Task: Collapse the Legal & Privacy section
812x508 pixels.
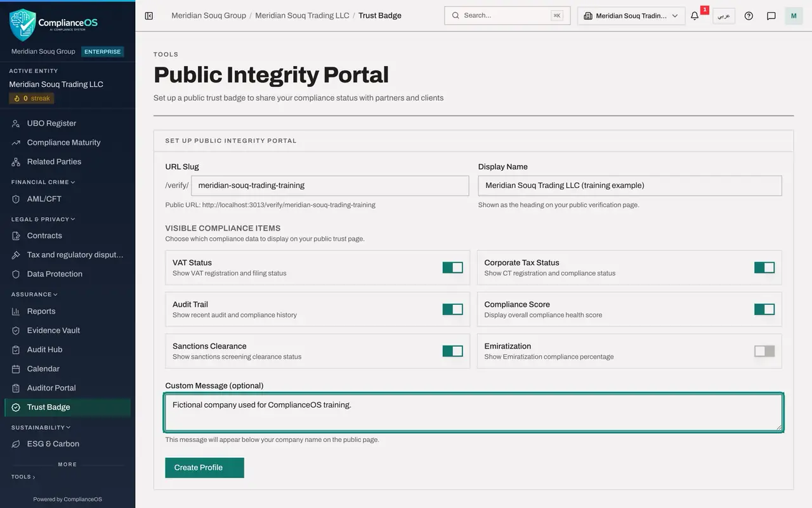Action: click(x=43, y=219)
